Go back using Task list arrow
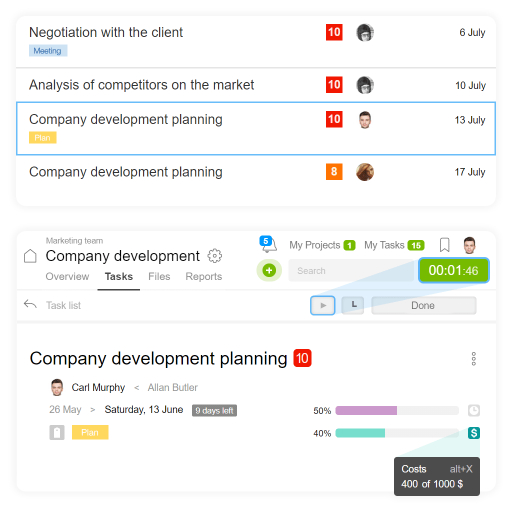512x512 pixels. coord(30,304)
